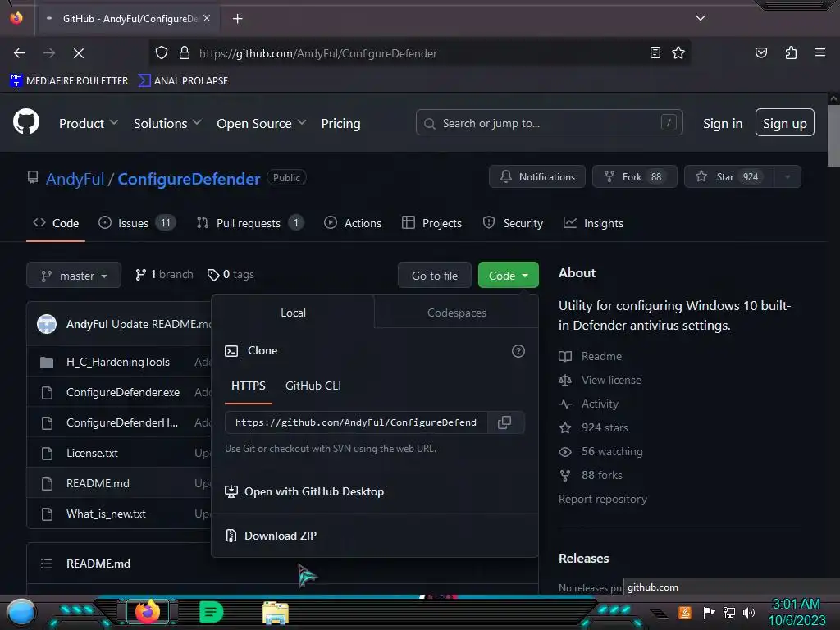Switch clone method to GitHub CLI

(313, 386)
